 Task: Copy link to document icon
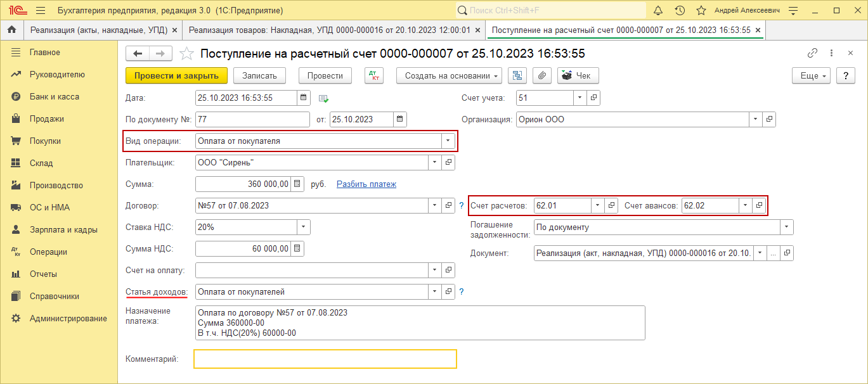812,54
